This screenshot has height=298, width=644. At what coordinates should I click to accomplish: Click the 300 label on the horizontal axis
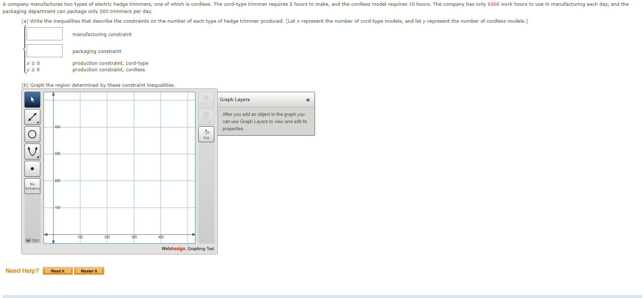134,237
